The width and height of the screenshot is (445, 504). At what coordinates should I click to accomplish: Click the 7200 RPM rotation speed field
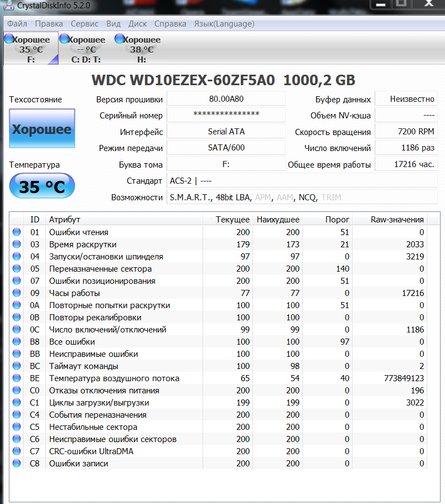click(406, 132)
